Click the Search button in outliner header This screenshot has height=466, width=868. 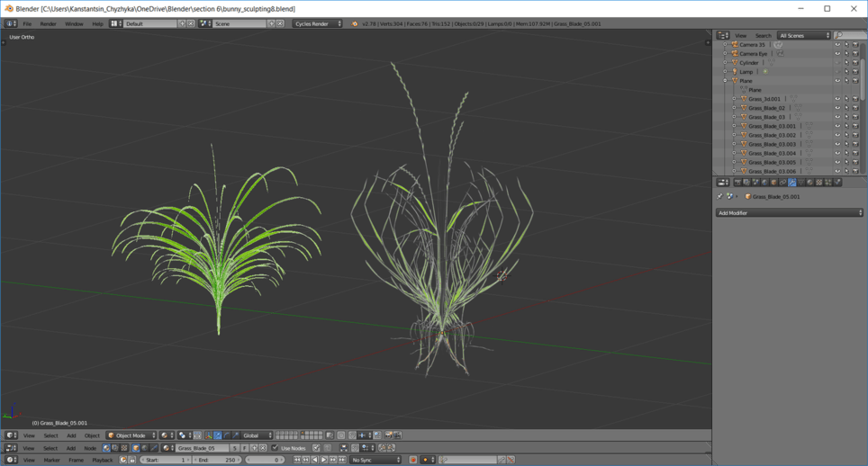coord(763,35)
